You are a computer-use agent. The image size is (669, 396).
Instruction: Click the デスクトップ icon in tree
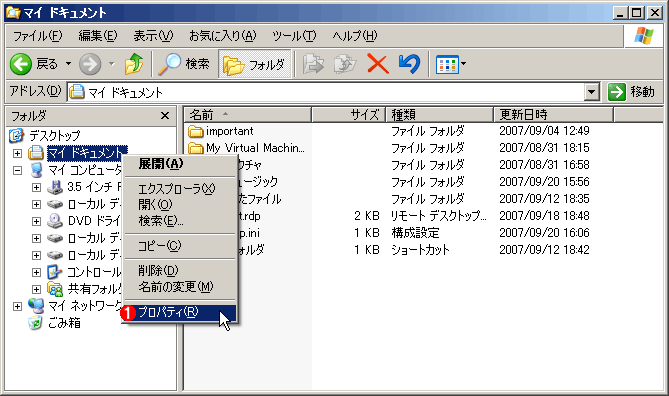coord(16,136)
